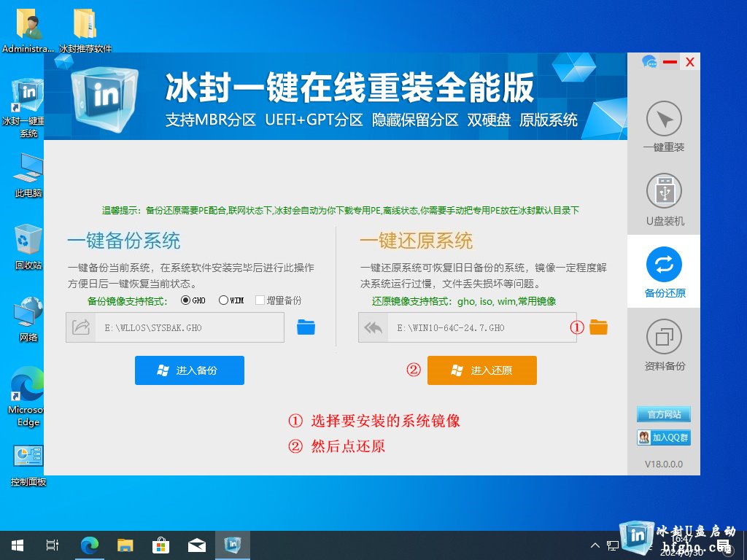Viewport: 747px width, 560px height.
Task: Open Task View on the taskbar
Action: tap(53, 545)
